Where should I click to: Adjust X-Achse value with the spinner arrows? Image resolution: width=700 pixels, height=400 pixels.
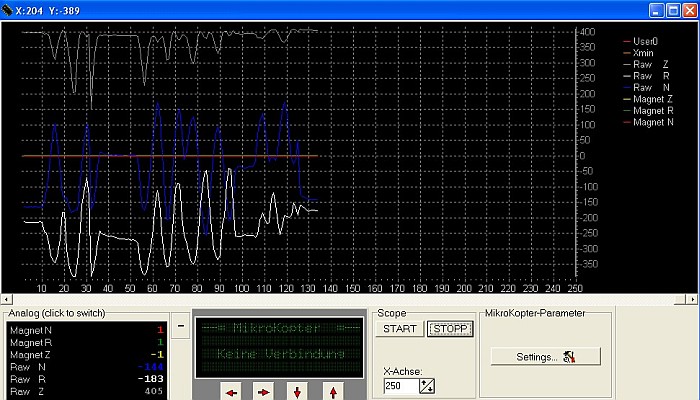pyautogui.click(x=427, y=386)
